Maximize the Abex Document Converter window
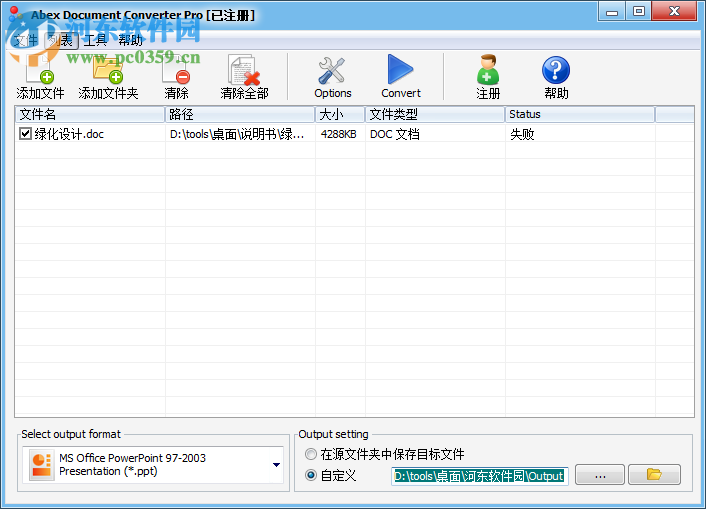This screenshot has height=509, width=706. click(x=638, y=12)
